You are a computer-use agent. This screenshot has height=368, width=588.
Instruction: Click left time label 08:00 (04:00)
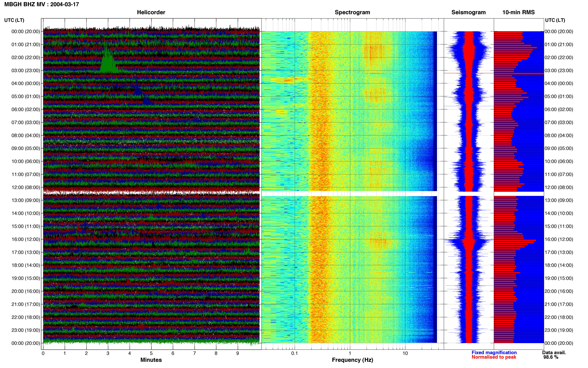click(x=26, y=135)
